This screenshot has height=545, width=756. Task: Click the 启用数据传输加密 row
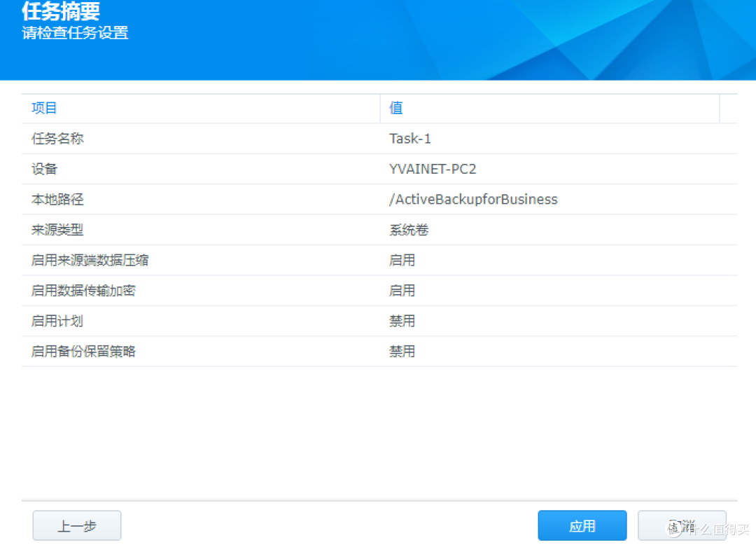[210, 290]
